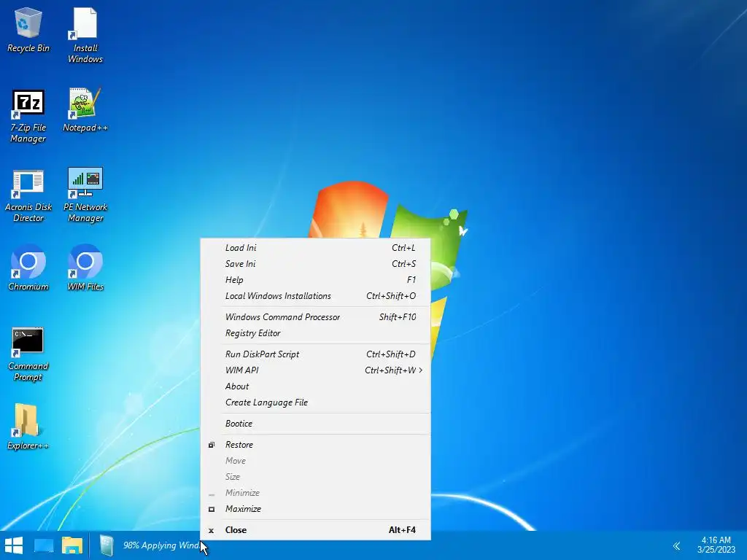Open Local Windows Installations entry

point(316,296)
